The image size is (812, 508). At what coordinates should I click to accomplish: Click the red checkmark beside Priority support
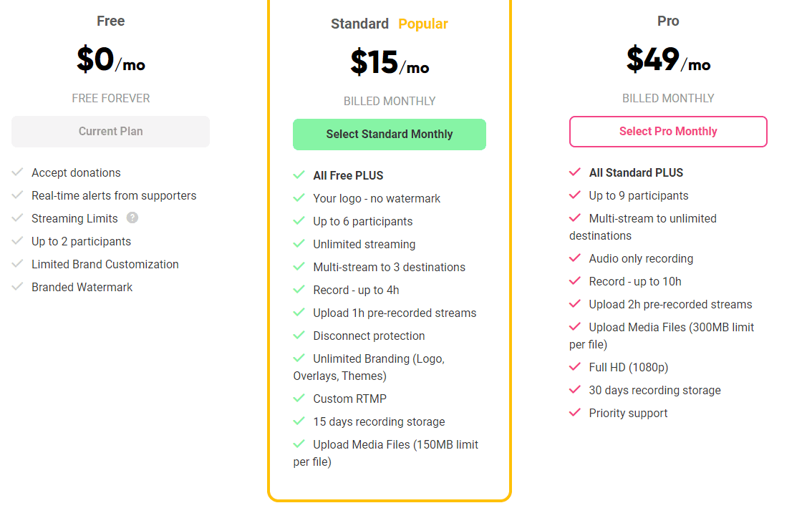[x=574, y=413]
